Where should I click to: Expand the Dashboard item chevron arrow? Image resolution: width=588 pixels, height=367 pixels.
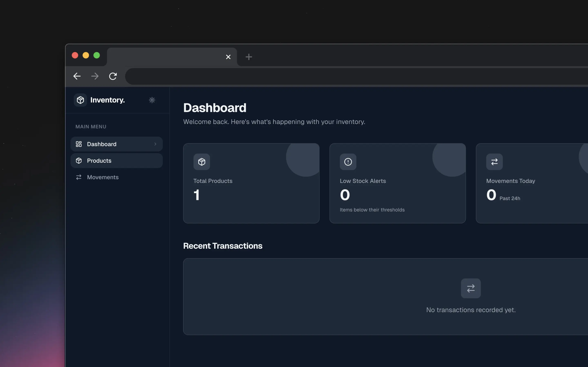click(x=155, y=144)
